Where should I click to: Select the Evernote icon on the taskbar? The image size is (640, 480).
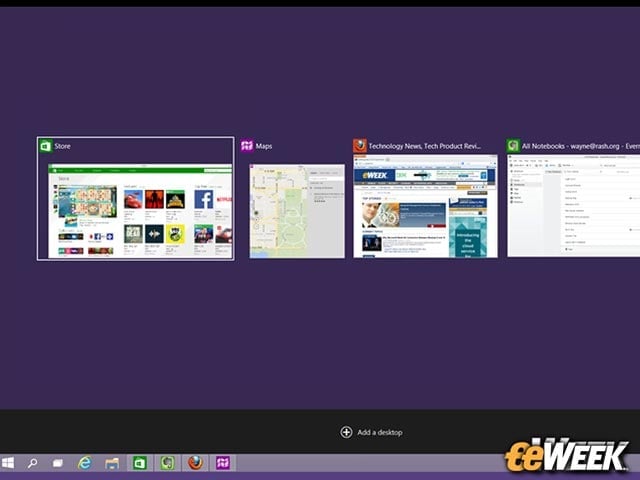[x=167, y=463]
